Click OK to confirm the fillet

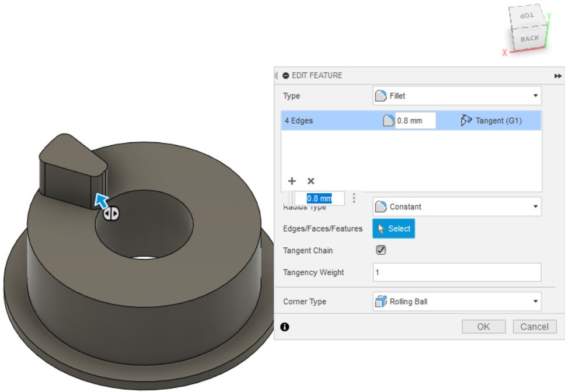(x=483, y=327)
